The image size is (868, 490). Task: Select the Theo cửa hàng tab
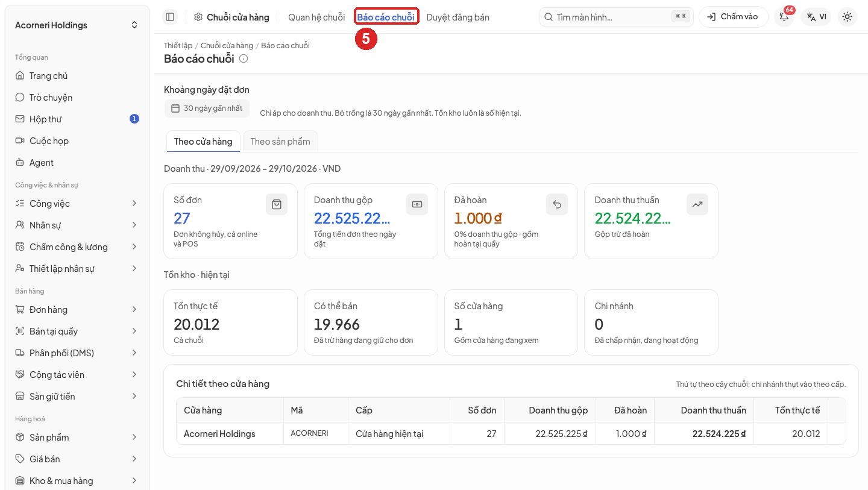click(x=203, y=142)
